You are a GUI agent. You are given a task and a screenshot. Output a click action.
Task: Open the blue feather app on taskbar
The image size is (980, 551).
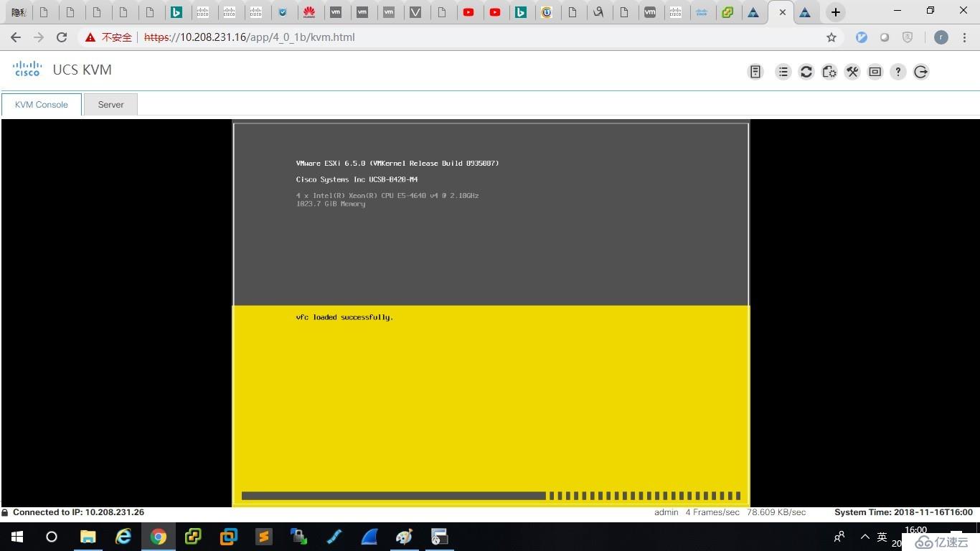coord(334,537)
